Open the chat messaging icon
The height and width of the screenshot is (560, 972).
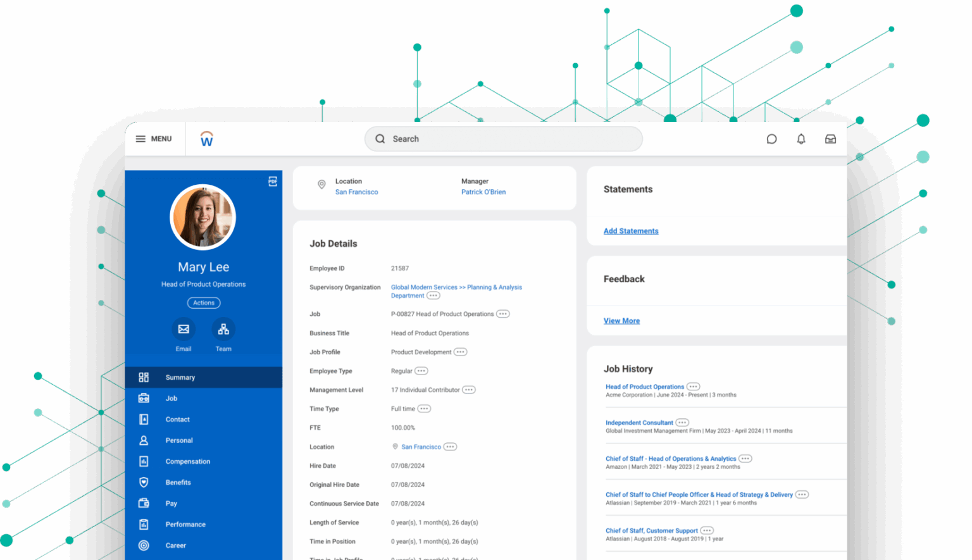tap(771, 139)
